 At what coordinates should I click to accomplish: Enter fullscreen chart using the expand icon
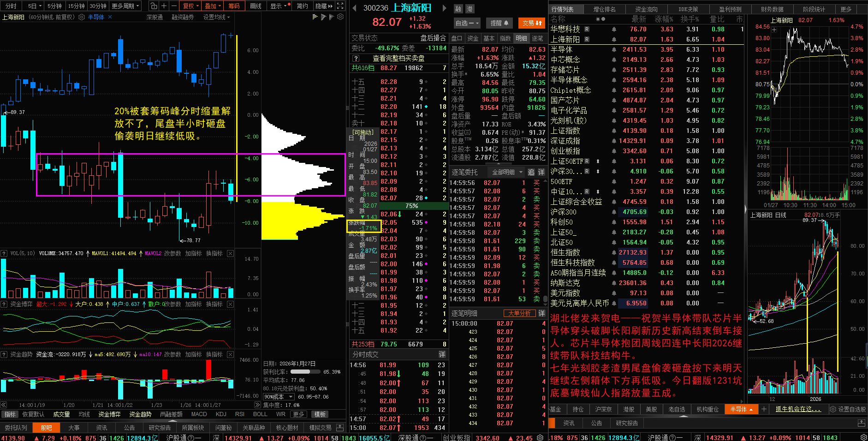click(340, 6)
